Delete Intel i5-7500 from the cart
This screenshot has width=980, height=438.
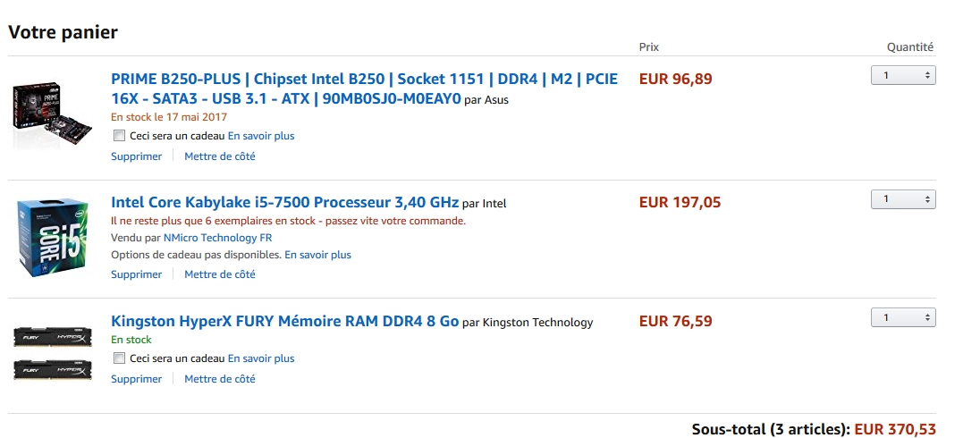pyautogui.click(x=136, y=274)
